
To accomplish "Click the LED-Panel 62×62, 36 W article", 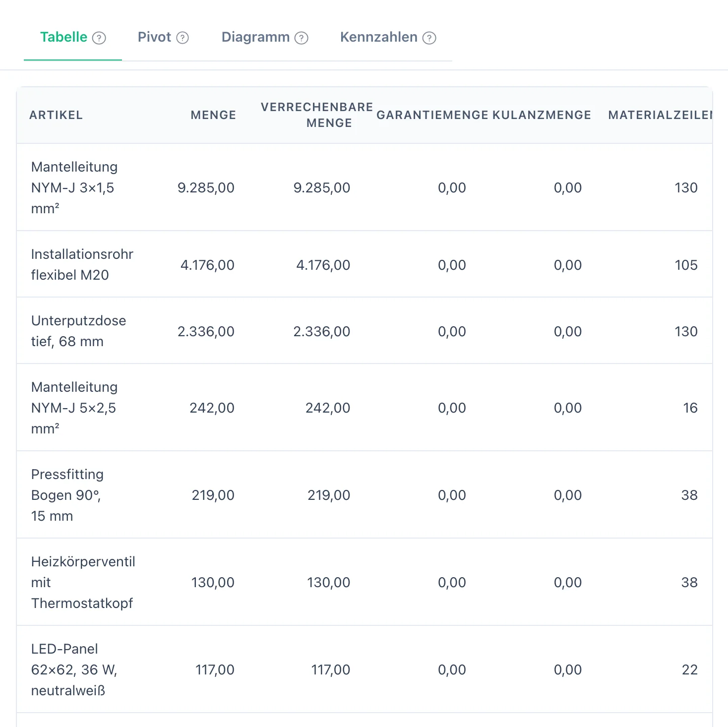I will 74,669.
